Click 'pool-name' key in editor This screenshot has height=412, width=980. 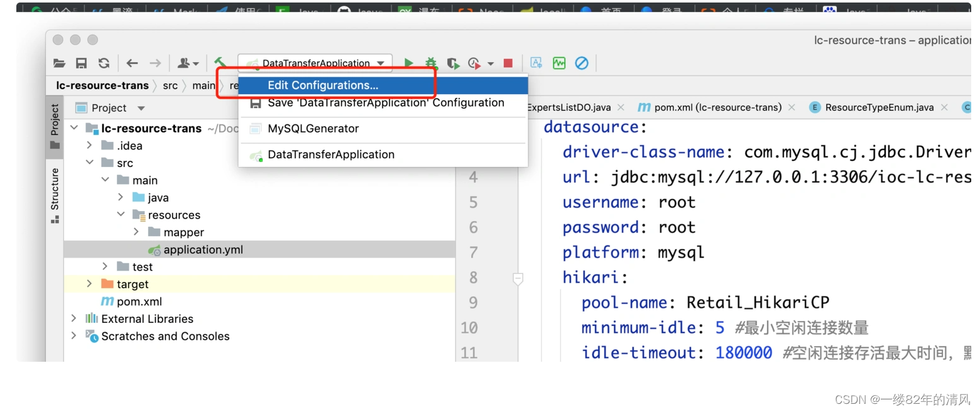click(624, 303)
